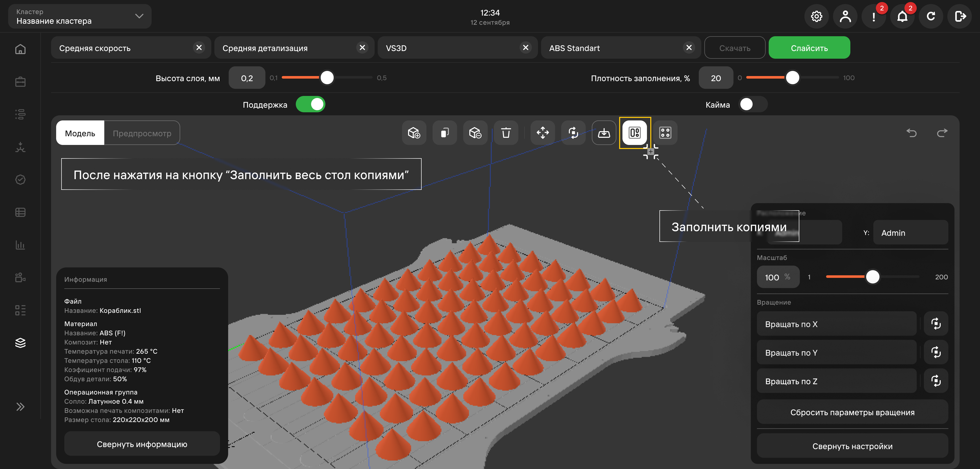Click the add model cube icon
This screenshot has width=980, height=469.
tap(414, 133)
